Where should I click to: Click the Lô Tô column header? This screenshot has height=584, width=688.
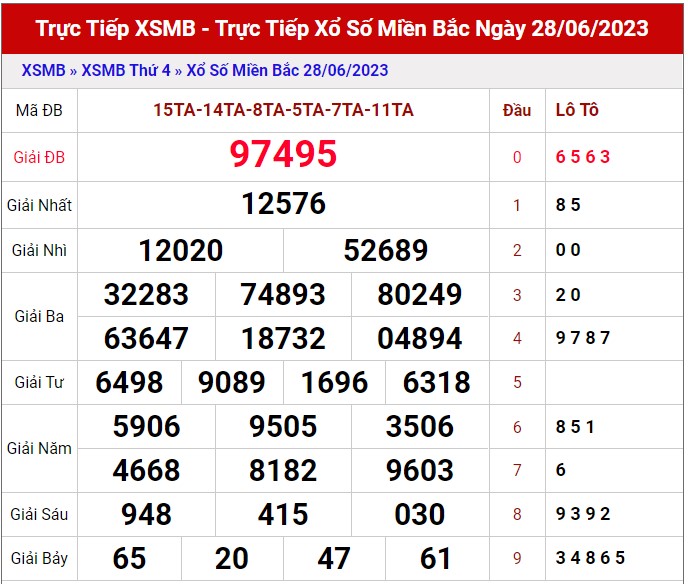coord(577,110)
